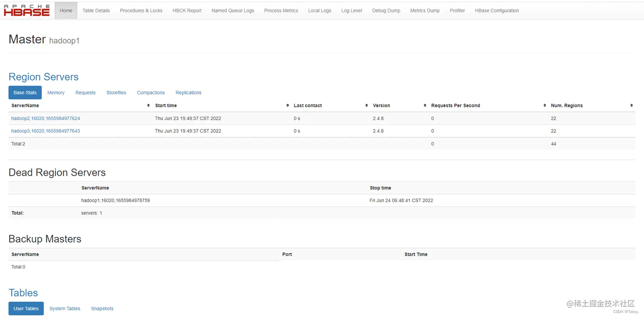
Task: Switch to the Snapshots tab
Action: 102,308
